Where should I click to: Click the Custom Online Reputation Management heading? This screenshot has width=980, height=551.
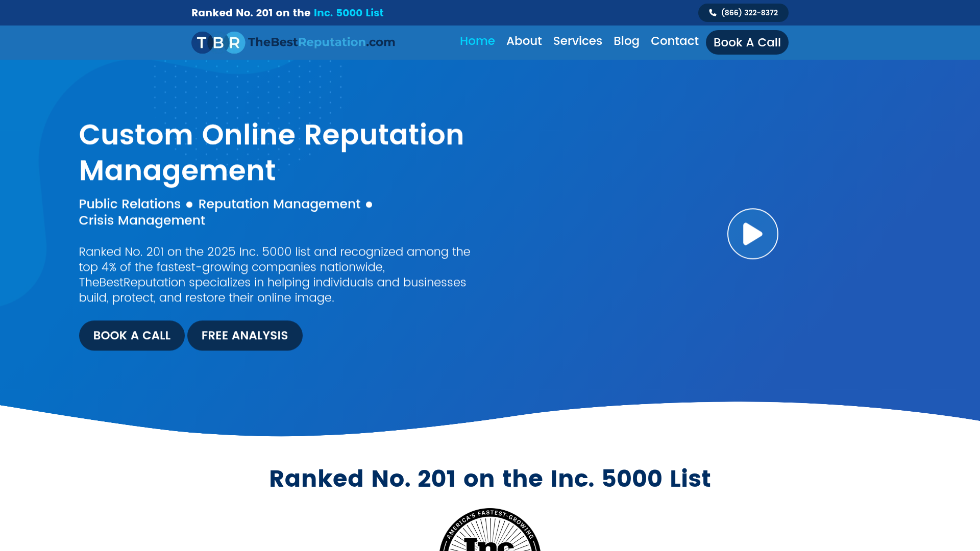(x=271, y=152)
